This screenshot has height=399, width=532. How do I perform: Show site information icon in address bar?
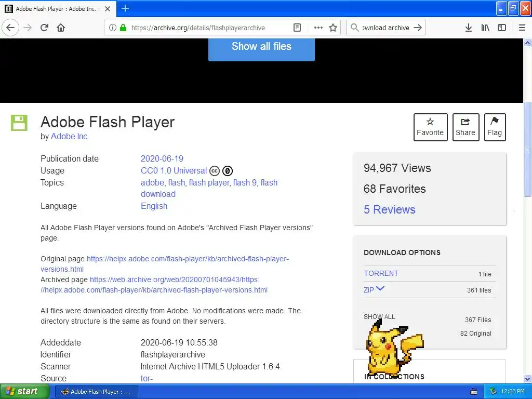pos(113,28)
